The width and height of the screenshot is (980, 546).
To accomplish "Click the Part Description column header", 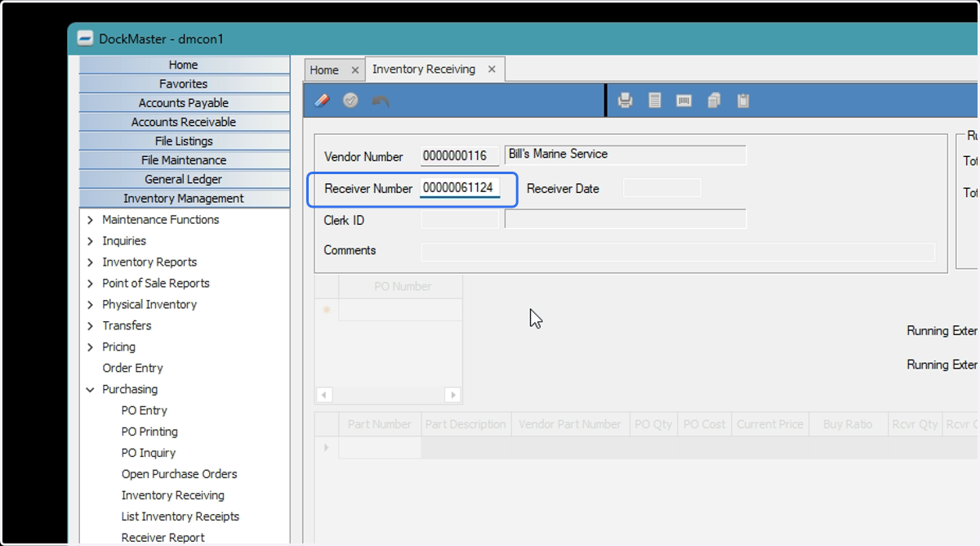I will click(x=465, y=425).
